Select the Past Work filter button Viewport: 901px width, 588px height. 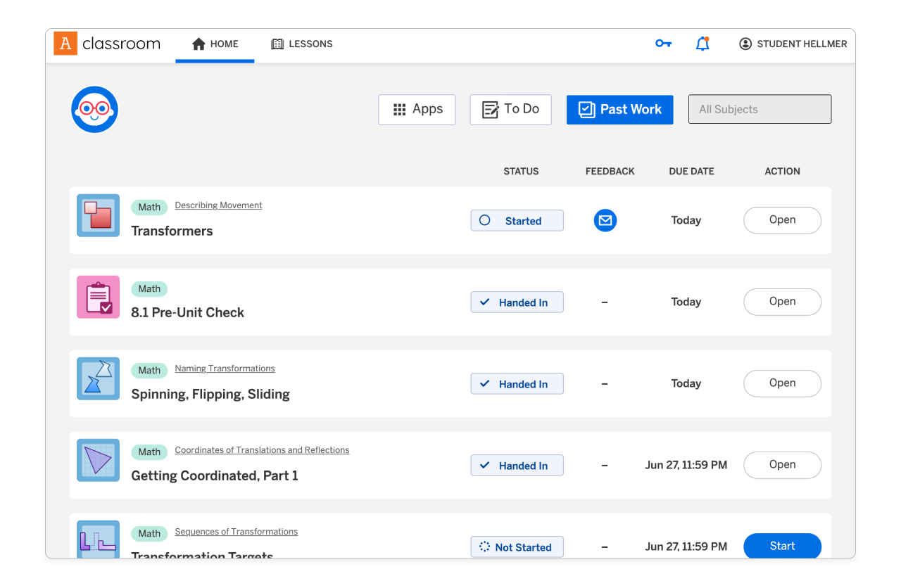point(619,110)
